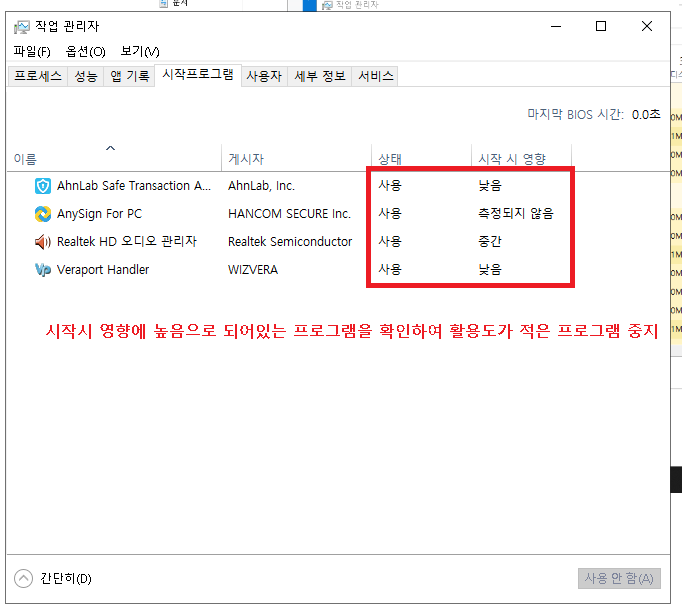Click 사용 status in the Realtek row
This screenshot has width=682, height=613.
[x=390, y=241]
